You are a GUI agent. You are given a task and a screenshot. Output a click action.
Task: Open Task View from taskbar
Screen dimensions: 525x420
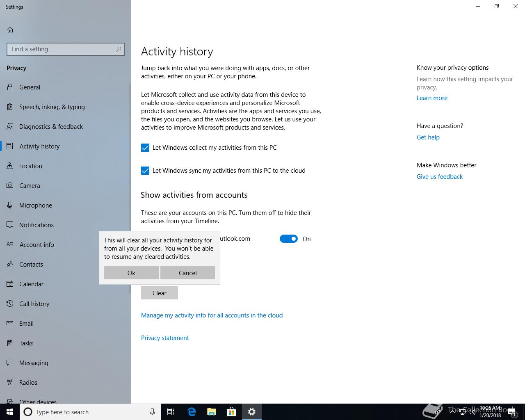point(171,412)
